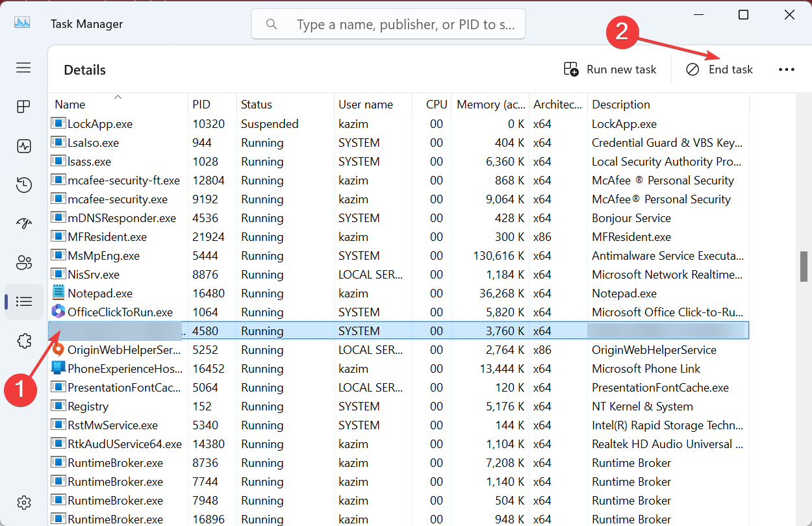The height and width of the screenshot is (526, 812).
Task: Click the search magnifier icon
Action: [272, 25]
